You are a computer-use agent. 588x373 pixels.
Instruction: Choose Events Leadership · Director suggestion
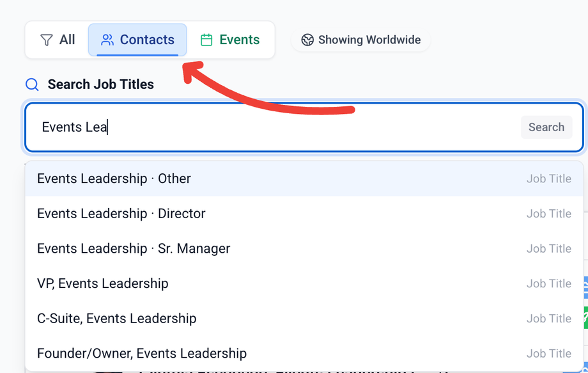(x=121, y=214)
